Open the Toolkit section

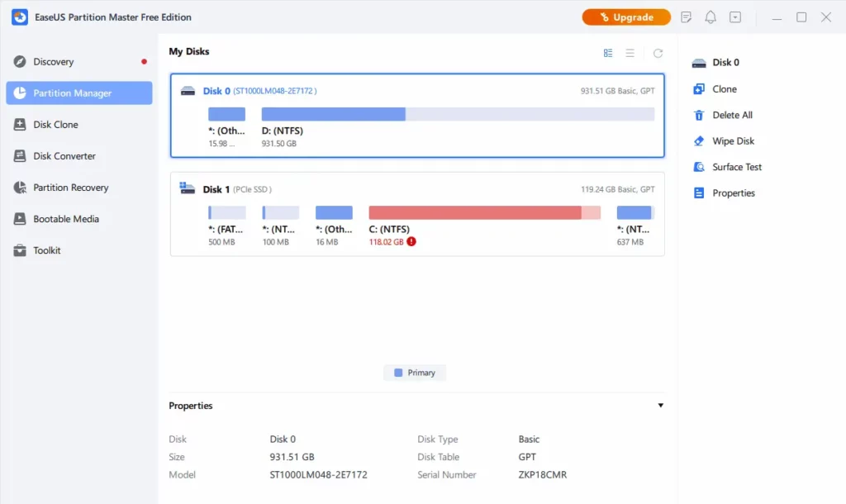45,250
